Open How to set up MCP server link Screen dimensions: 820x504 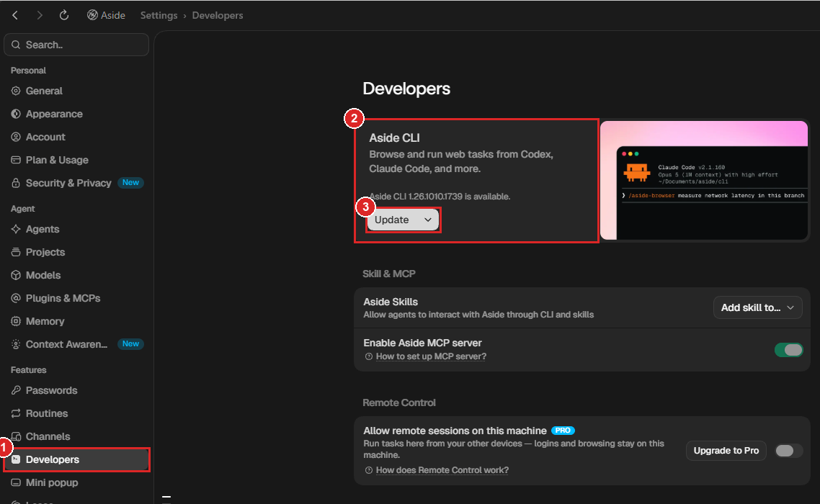coord(431,356)
